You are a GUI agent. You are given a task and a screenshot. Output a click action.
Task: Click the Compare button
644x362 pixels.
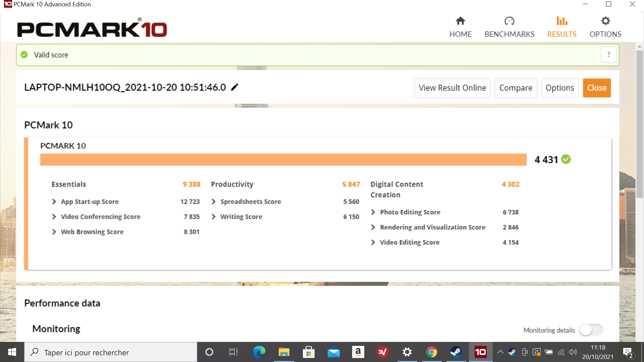click(516, 88)
